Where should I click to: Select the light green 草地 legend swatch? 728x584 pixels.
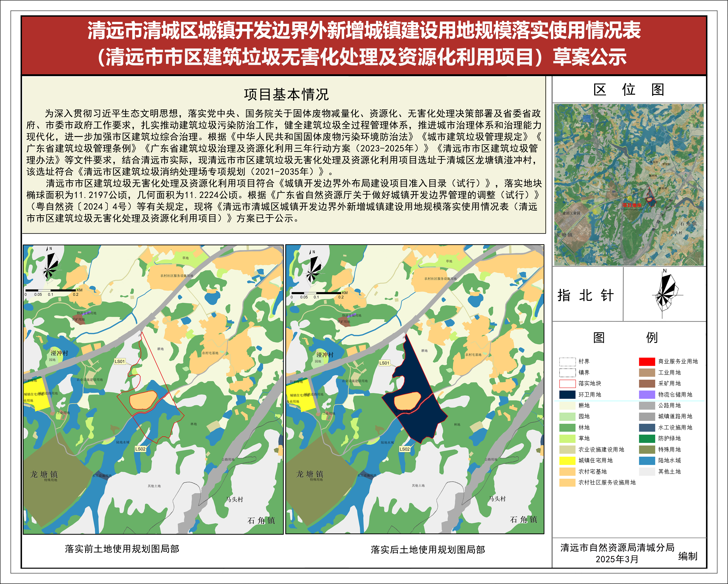pyautogui.click(x=567, y=438)
